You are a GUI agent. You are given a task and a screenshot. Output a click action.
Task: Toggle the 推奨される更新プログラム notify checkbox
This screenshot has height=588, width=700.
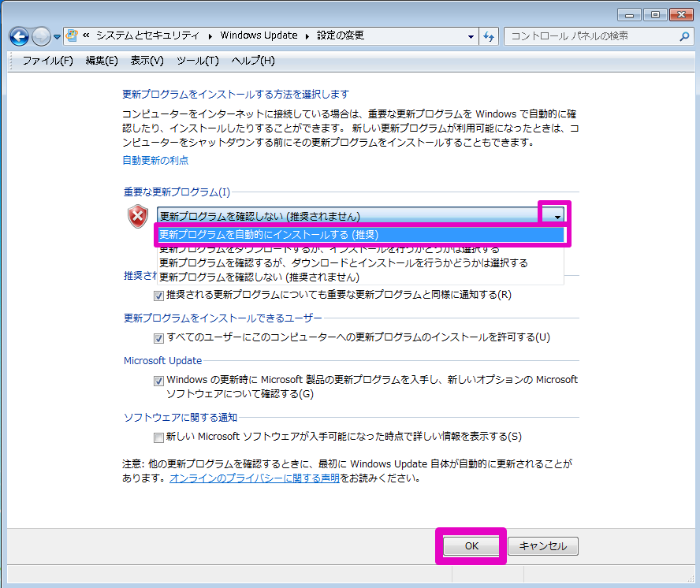(158, 296)
